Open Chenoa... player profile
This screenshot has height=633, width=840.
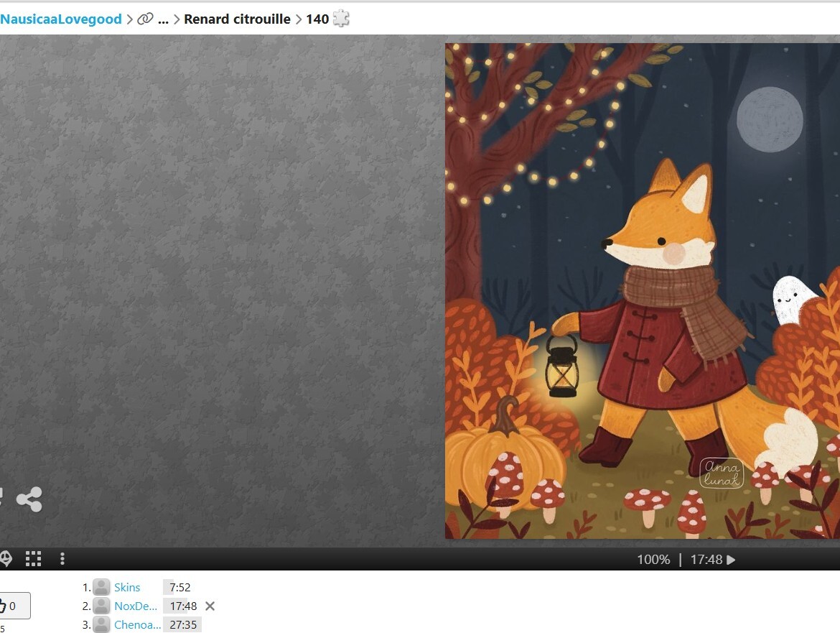[x=137, y=624]
